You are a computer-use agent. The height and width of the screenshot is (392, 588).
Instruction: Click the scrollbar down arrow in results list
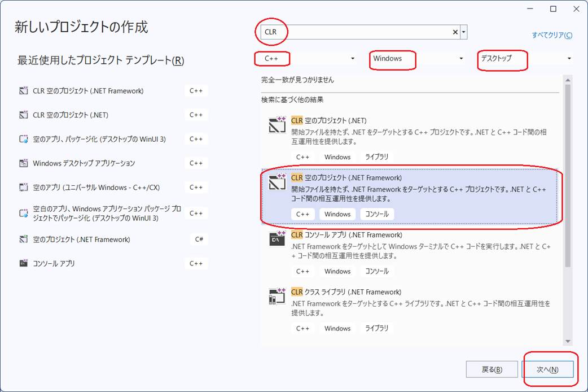tap(568, 341)
